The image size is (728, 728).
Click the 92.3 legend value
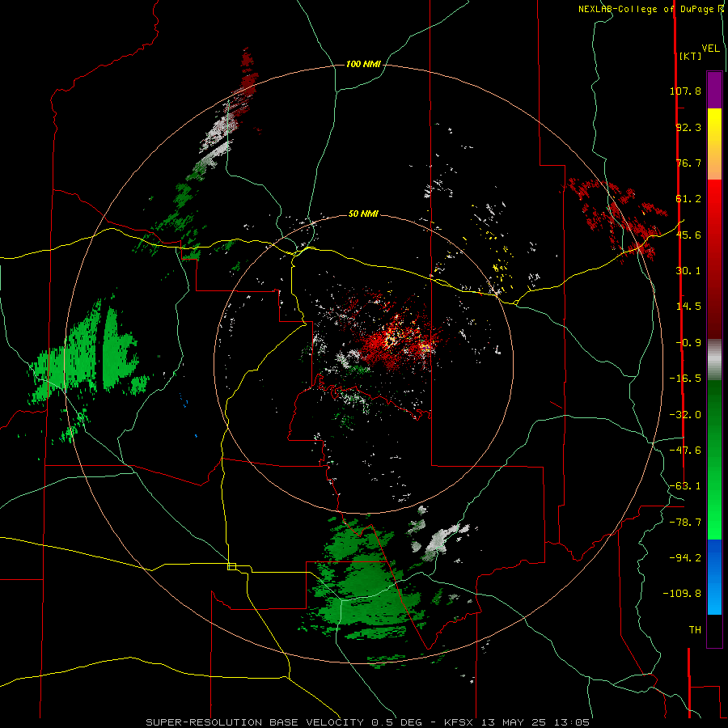coord(688,127)
